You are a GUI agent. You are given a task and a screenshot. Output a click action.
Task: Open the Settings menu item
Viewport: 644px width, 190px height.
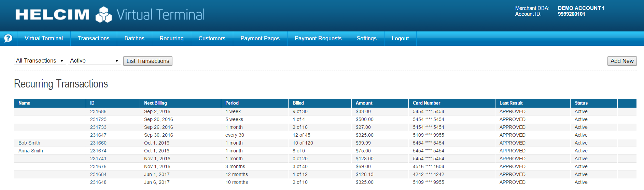pyautogui.click(x=366, y=39)
